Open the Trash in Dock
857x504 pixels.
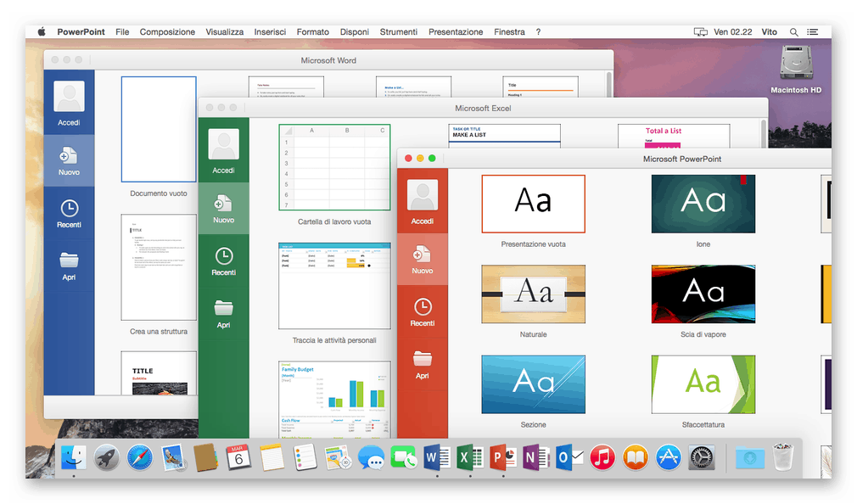782,457
